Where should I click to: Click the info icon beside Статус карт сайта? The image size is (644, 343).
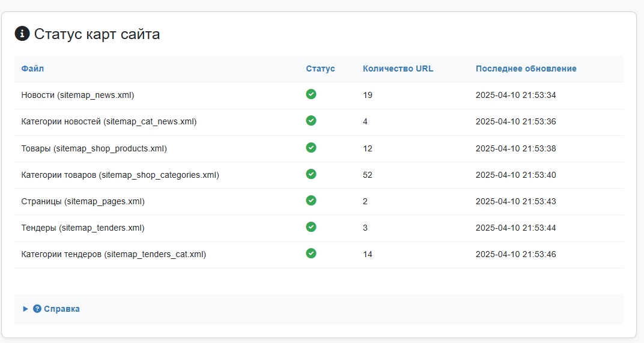click(x=22, y=34)
